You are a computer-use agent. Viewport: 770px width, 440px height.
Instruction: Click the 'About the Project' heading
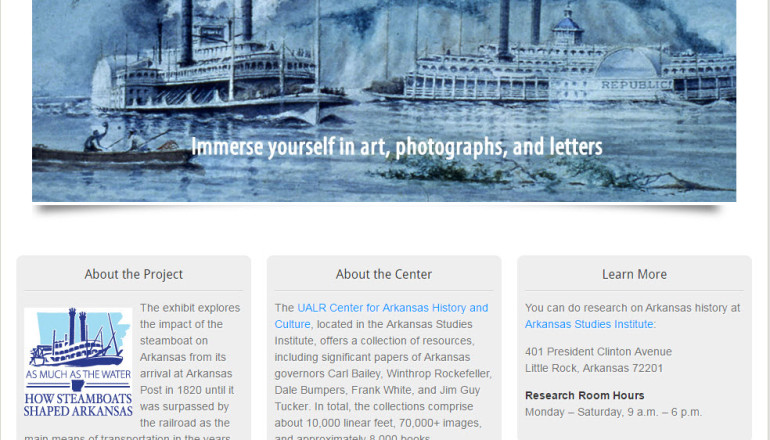134,274
